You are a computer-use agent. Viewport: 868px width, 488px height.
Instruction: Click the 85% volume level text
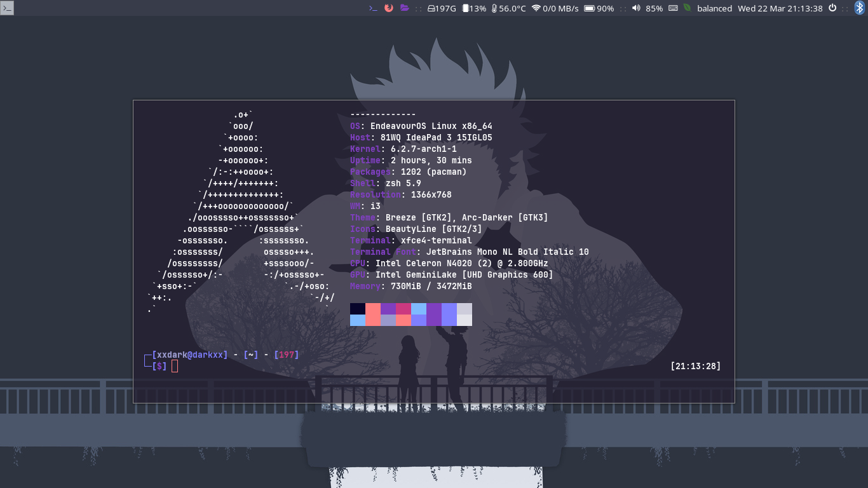[654, 8]
